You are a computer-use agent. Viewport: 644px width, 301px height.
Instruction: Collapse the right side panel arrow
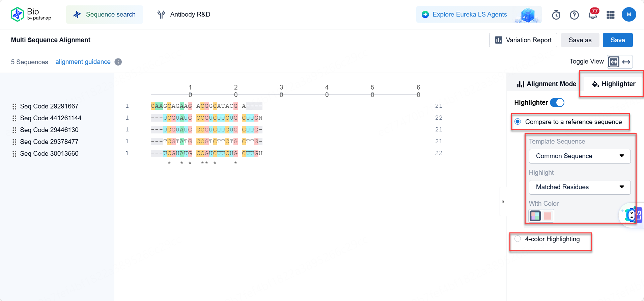point(503,202)
